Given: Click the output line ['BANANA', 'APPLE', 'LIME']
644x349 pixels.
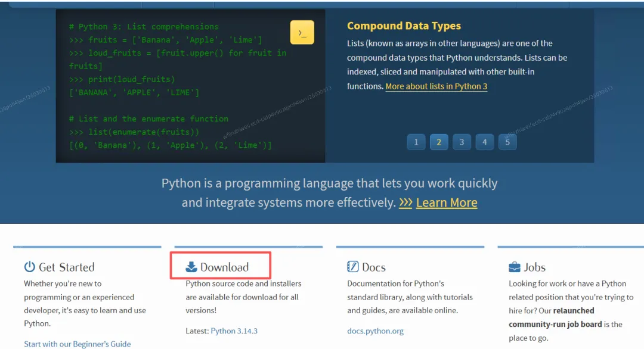Looking at the screenshot, I should (x=134, y=93).
